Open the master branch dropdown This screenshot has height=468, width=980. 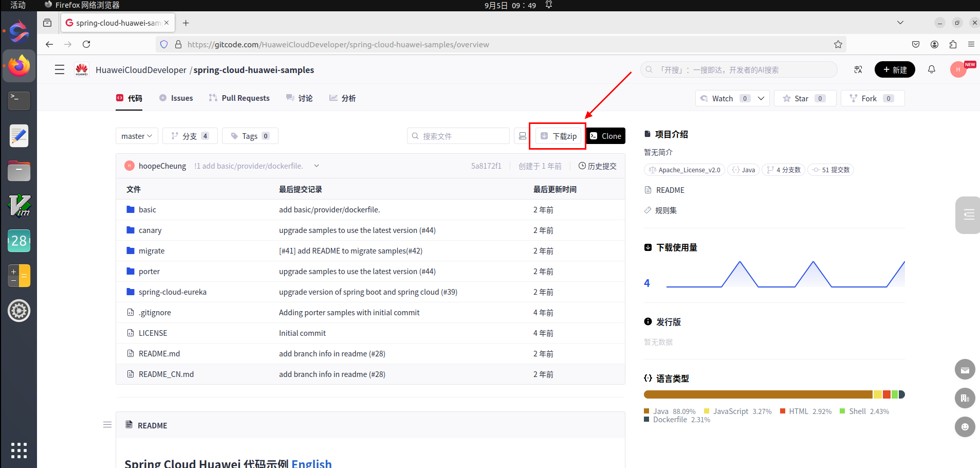coord(137,136)
